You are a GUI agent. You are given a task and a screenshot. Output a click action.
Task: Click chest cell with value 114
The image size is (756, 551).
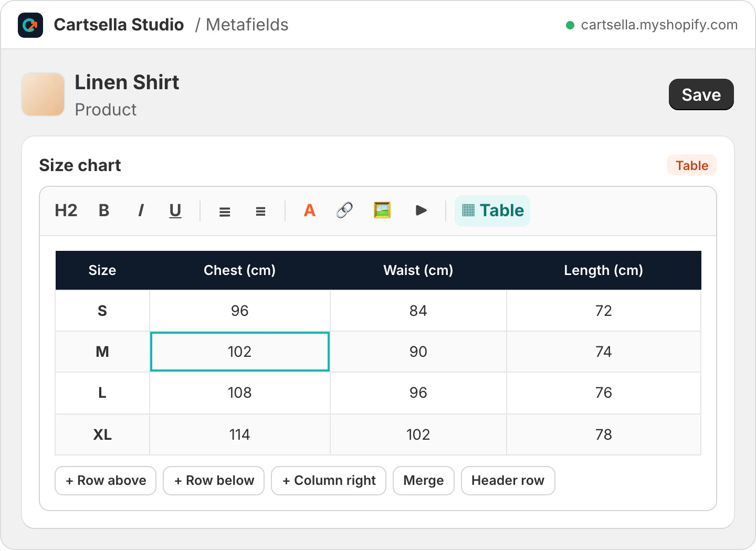(x=240, y=435)
